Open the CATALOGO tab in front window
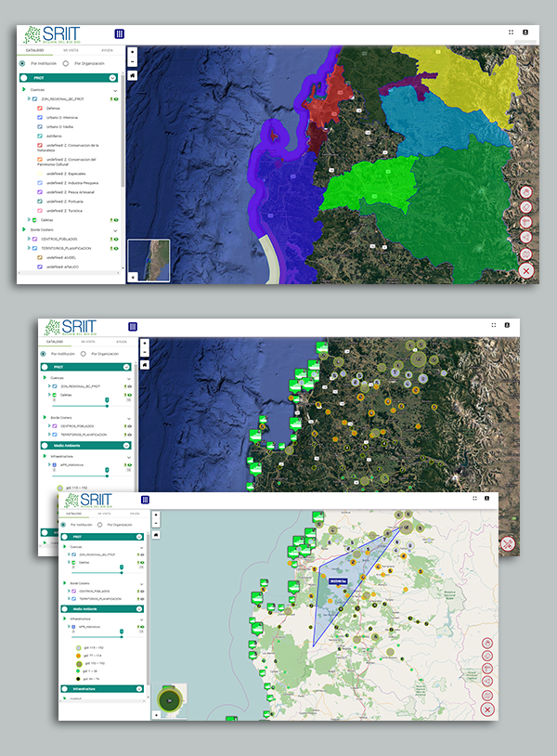Viewport: 557px width, 756px height. (x=73, y=514)
